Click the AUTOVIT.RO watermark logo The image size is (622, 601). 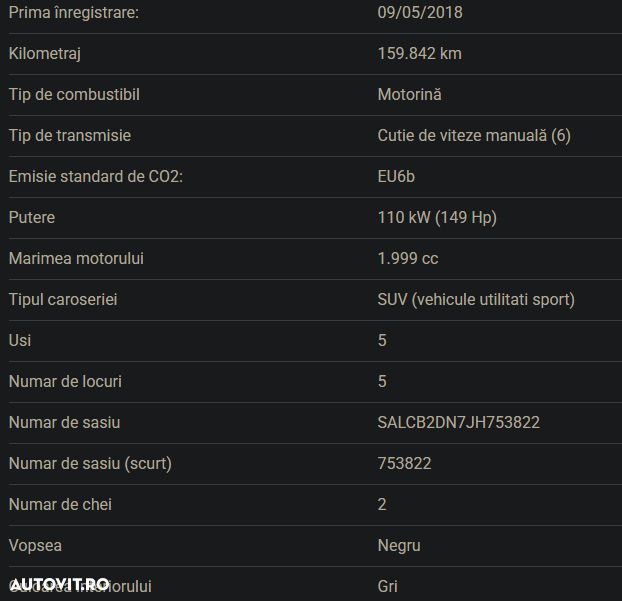(x=61, y=583)
